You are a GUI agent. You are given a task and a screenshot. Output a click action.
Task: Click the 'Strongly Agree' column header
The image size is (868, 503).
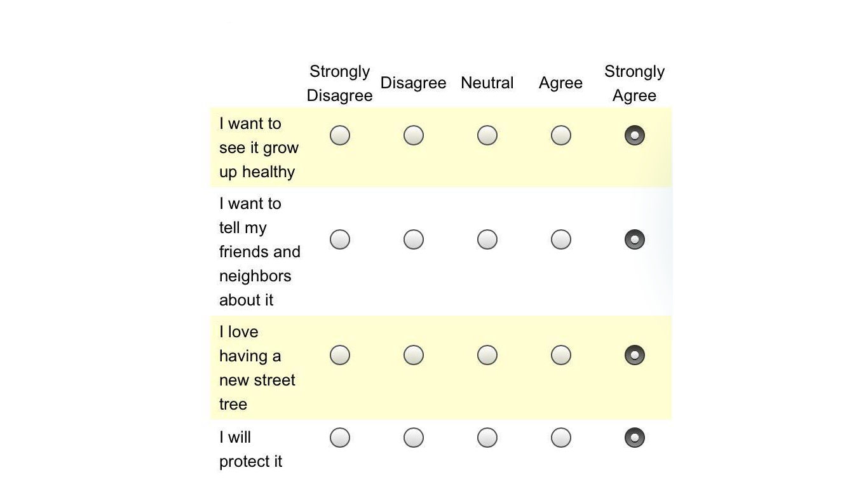coord(634,83)
